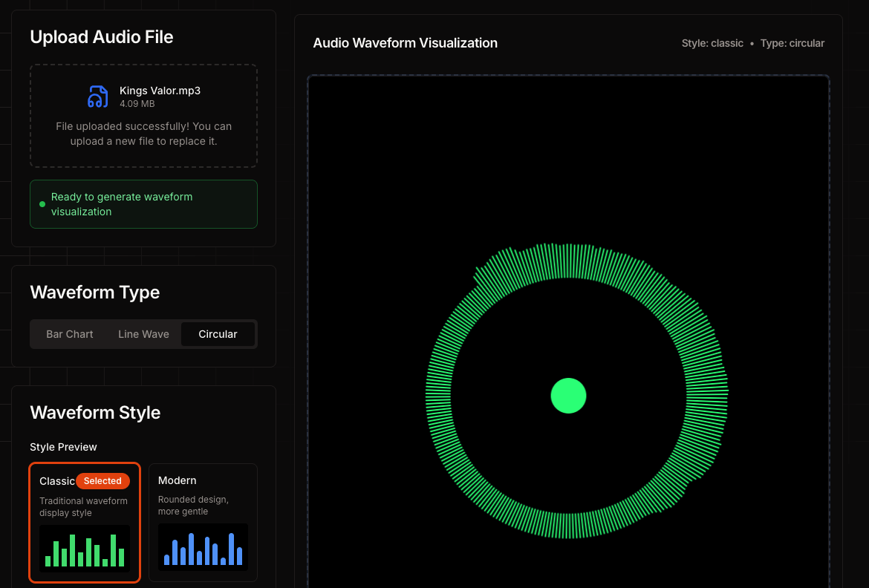Click the 4.09 MB file size text
The height and width of the screenshot is (588, 869).
pyautogui.click(x=137, y=104)
